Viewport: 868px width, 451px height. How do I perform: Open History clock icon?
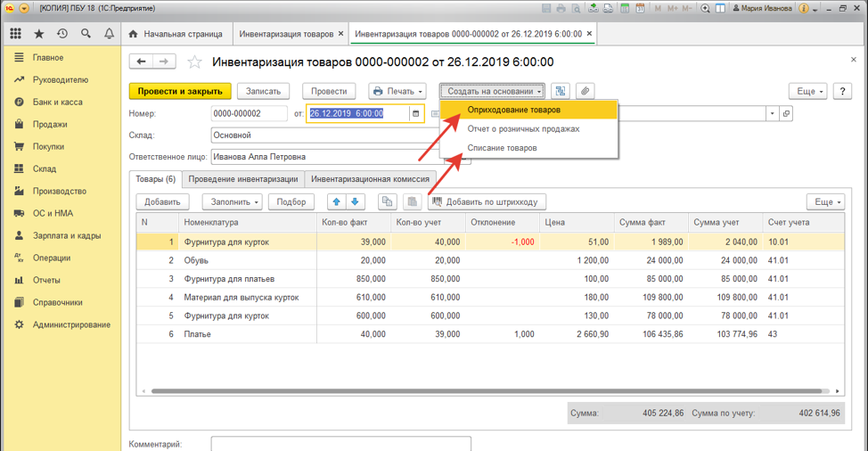[x=62, y=34]
